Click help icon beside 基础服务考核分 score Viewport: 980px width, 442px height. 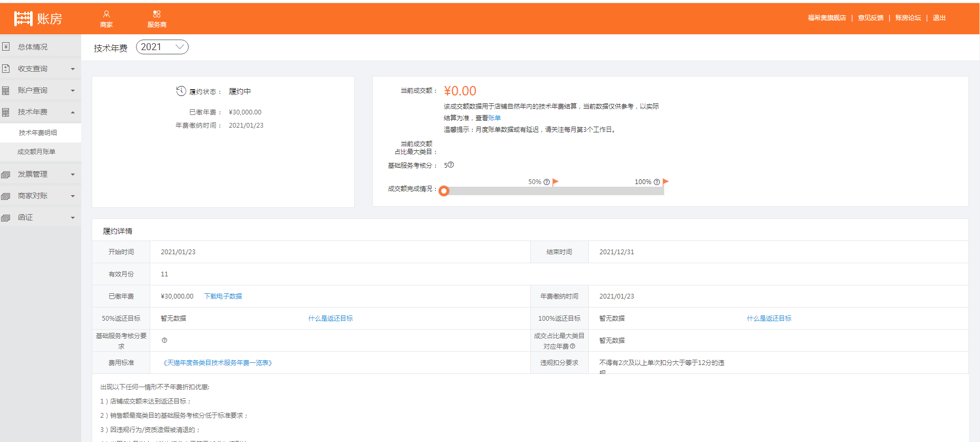coord(451,165)
